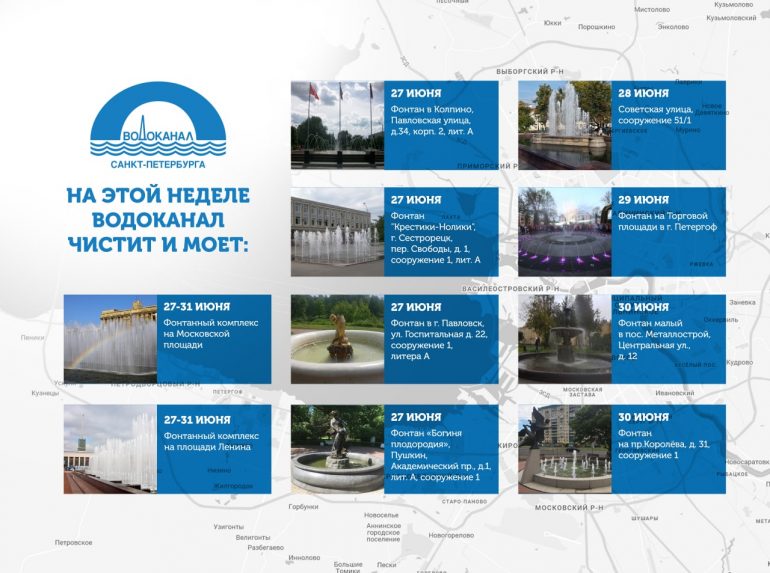This screenshot has width=770, height=573.
Task: Click '27-31 ИЮНЯ' on Moskovskaya square card
Action: pyautogui.click(x=197, y=307)
